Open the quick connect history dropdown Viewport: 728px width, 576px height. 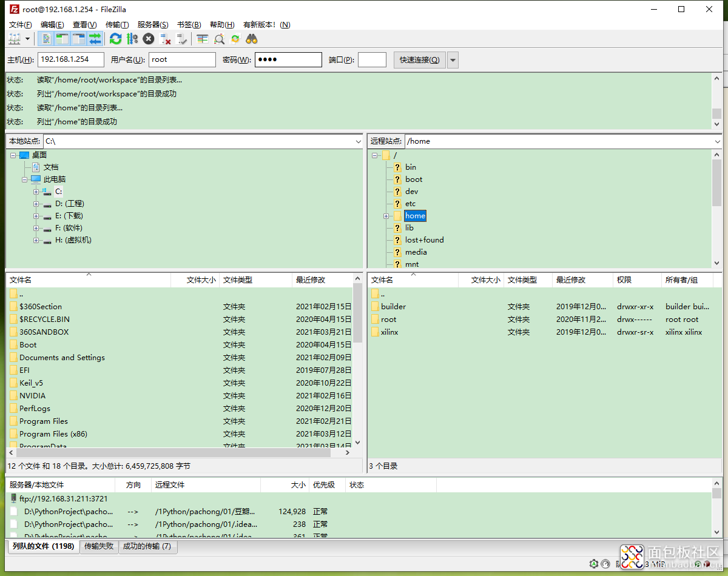pos(453,60)
